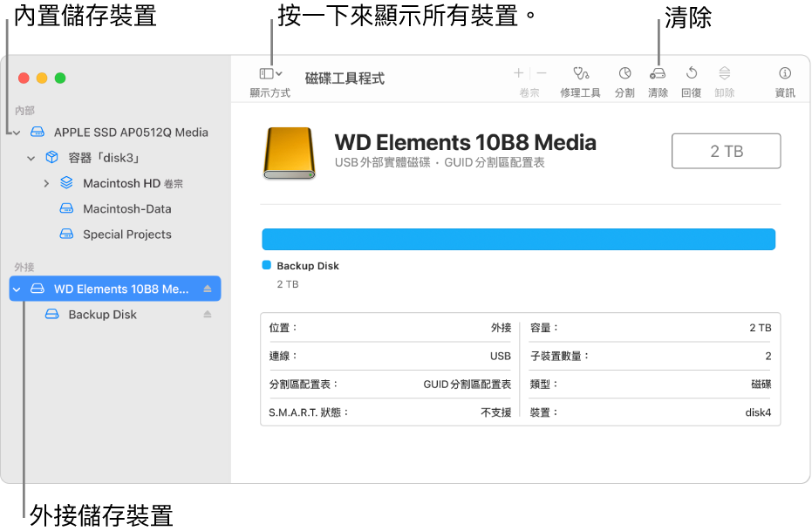812x531 pixels.
Task: Click the S.M.A.R.T. 狀態 value 不支援
Action: 496,412
